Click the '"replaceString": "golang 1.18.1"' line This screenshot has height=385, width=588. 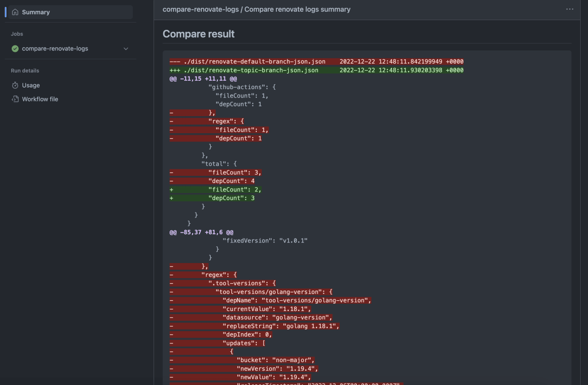(x=255, y=326)
